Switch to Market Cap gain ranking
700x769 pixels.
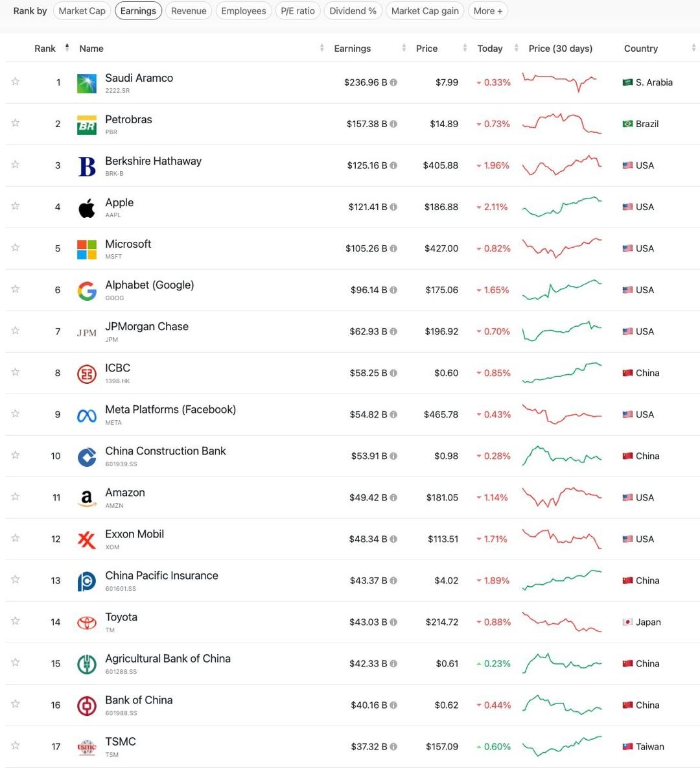[425, 11]
